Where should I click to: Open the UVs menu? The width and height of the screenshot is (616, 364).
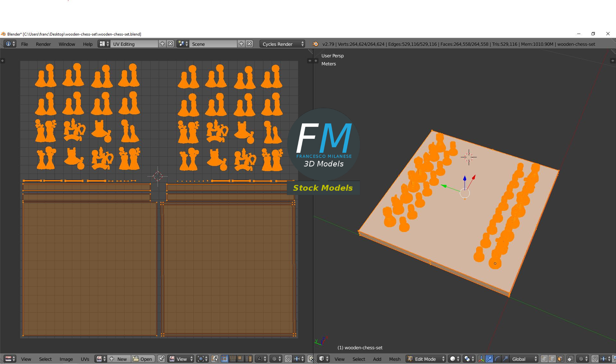pyautogui.click(x=85, y=359)
